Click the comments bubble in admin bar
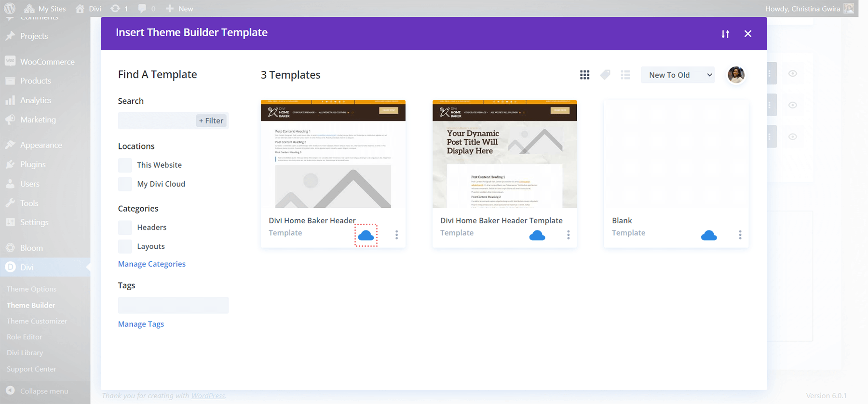This screenshot has width=868, height=404. (147, 9)
